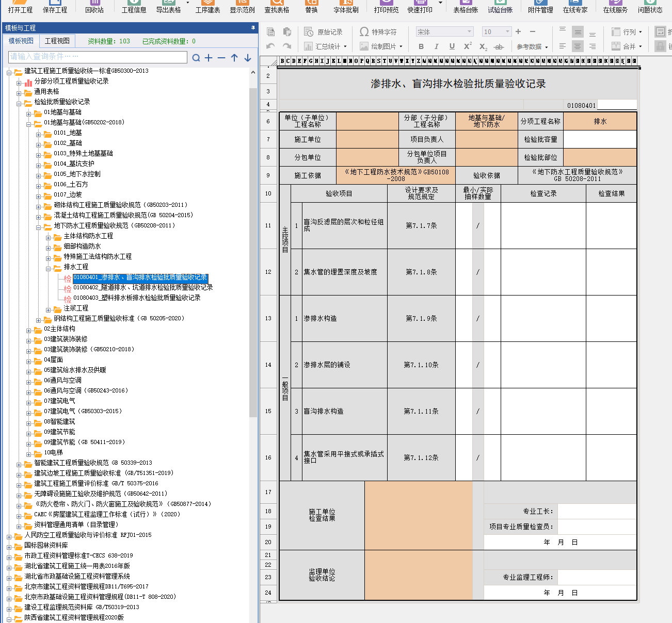Viewport: 672px width, 623px height.
Task: Click 字体批刷 font batch brush
Action: click(x=346, y=7)
